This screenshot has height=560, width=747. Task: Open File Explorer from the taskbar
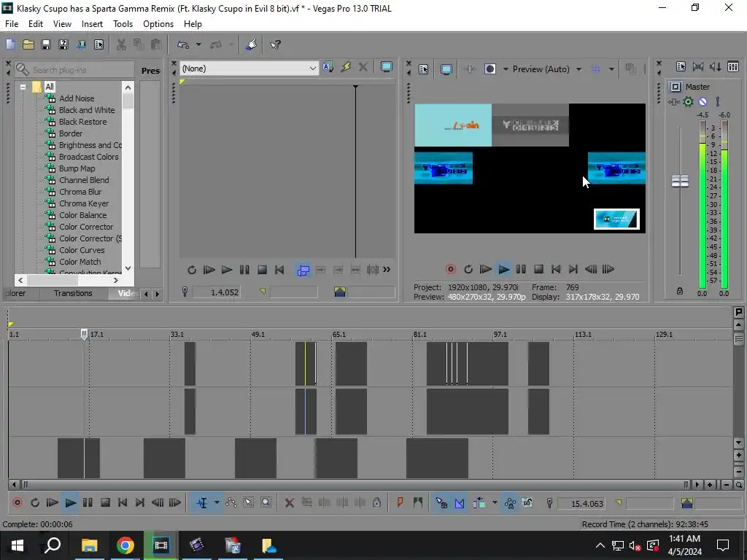coord(89,545)
